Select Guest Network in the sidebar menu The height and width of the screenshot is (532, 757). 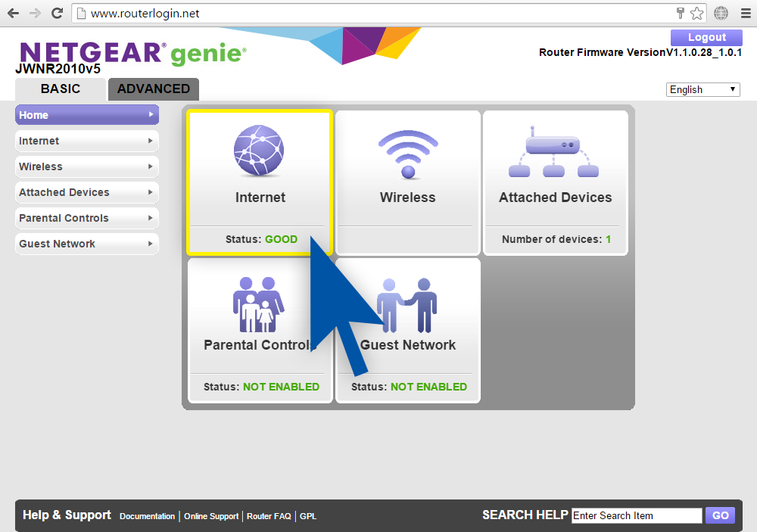pyautogui.click(x=87, y=244)
